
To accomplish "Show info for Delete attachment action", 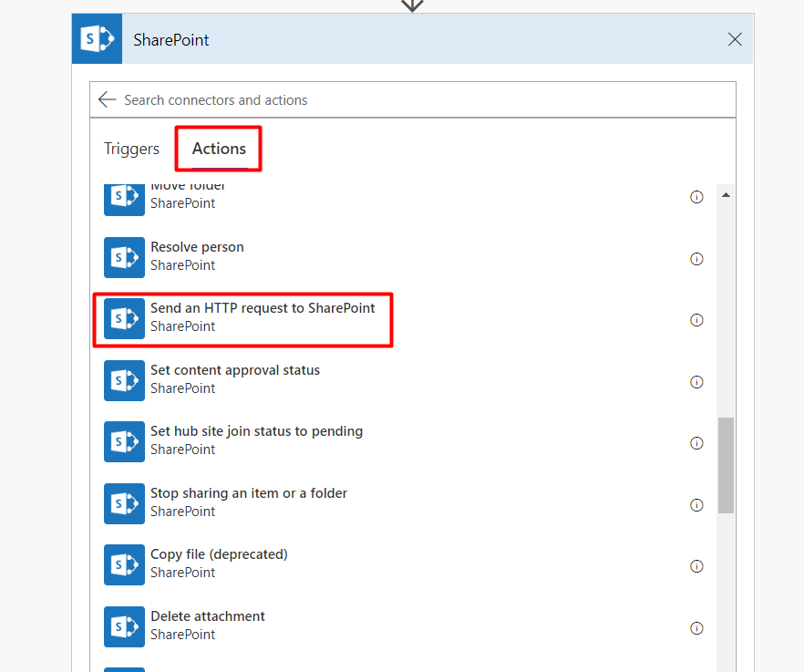I will pyautogui.click(x=696, y=628).
